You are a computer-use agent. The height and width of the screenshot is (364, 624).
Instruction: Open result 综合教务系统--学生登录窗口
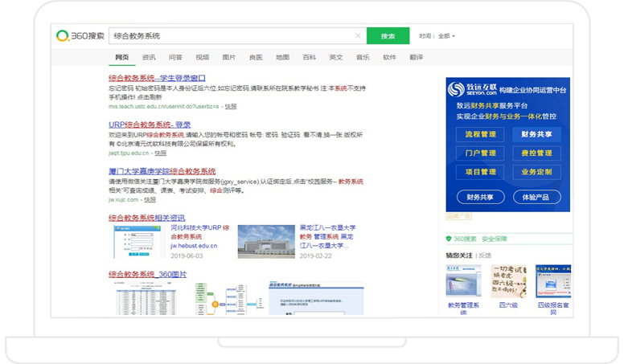(x=157, y=78)
